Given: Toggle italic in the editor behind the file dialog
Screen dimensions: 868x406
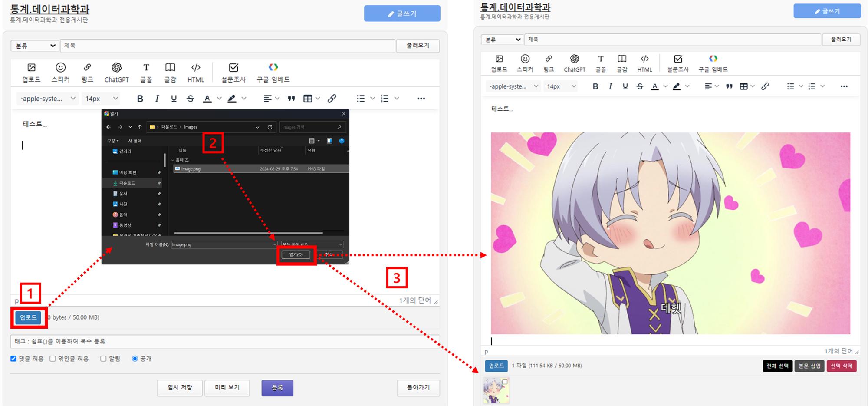Looking at the screenshot, I should [157, 99].
